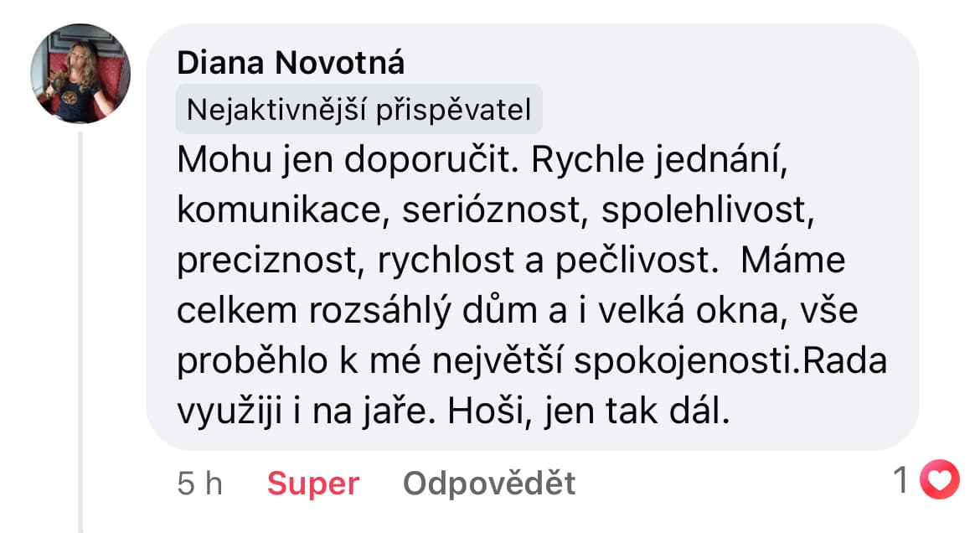View badge details by clicking contributor label
This screenshot has width=980, height=533.
coord(360,107)
